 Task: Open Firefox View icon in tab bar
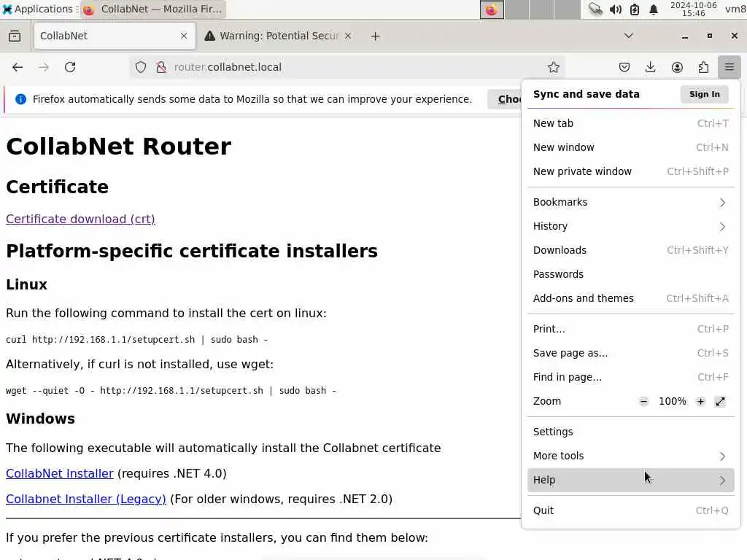(x=15, y=36)
